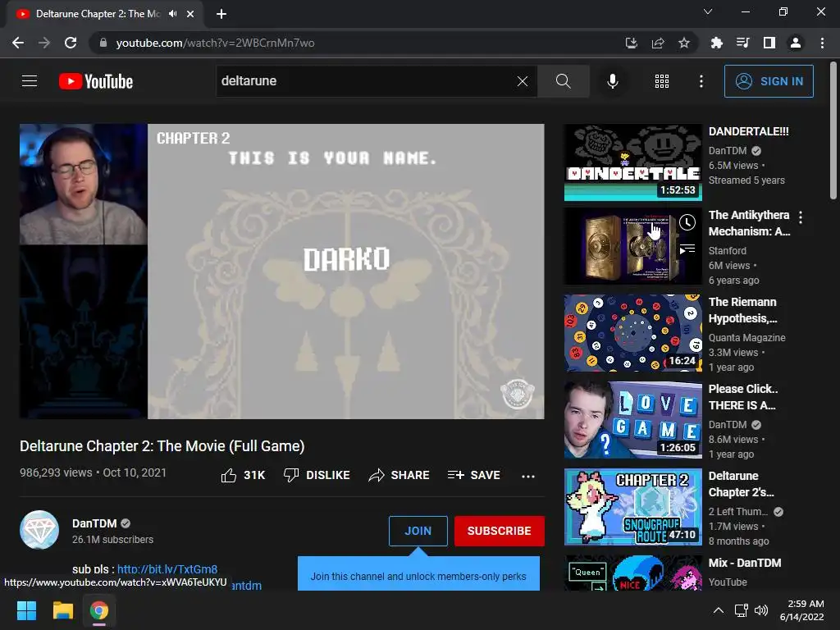Add Antikythera video to Watch Later
The image size is (840, 630).
(x=687, y=221)
